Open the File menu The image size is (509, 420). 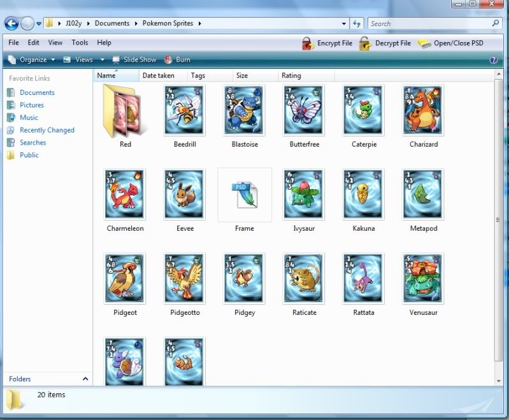13,43
